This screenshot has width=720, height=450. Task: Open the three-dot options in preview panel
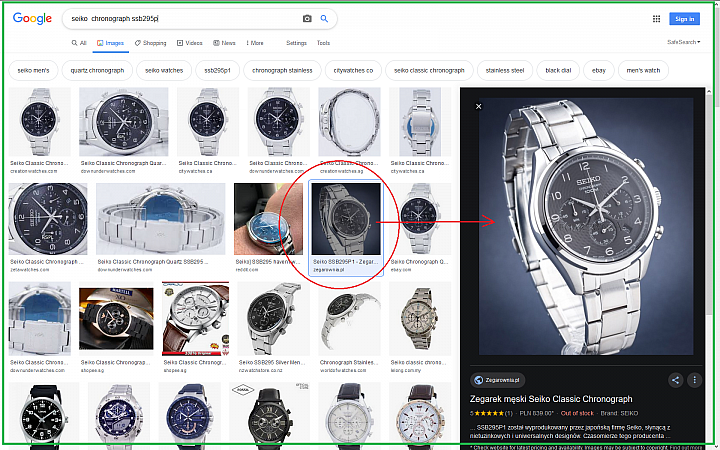(x=694, y=380)
